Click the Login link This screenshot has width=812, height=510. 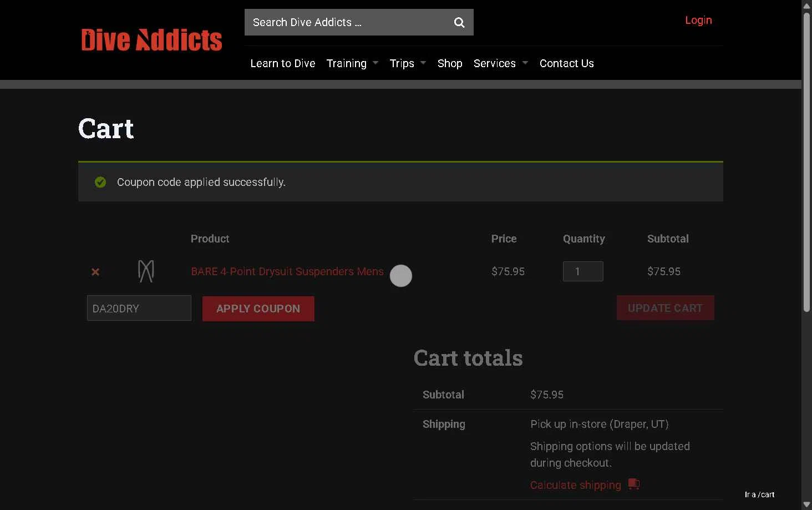click(x=698, y=20)
